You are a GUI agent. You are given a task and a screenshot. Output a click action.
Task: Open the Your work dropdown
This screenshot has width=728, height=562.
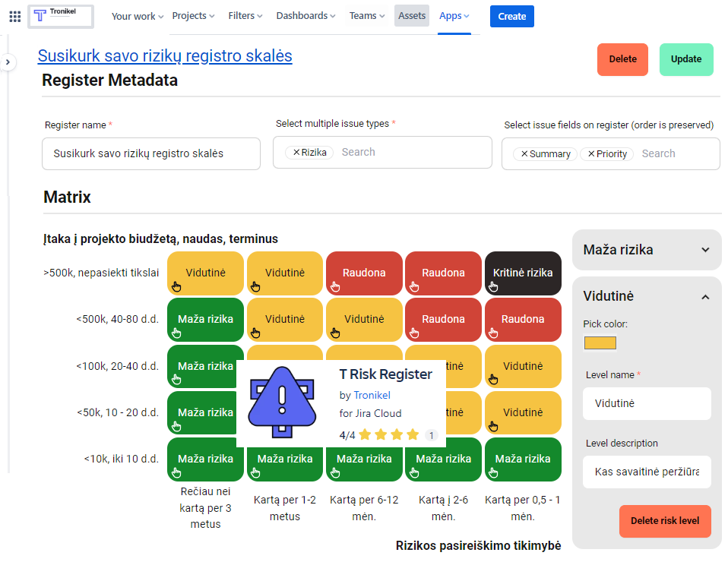point(138,16)
